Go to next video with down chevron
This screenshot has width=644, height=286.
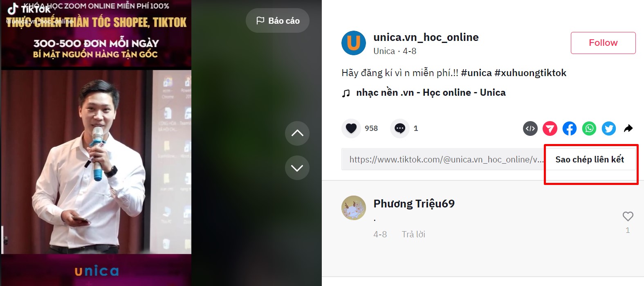[x=297, y=168]
